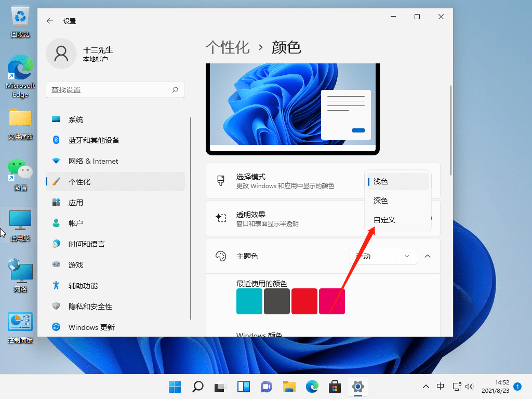Select 自定义 in the open dropdown
The image size is (532, 399).
(383, 220)
